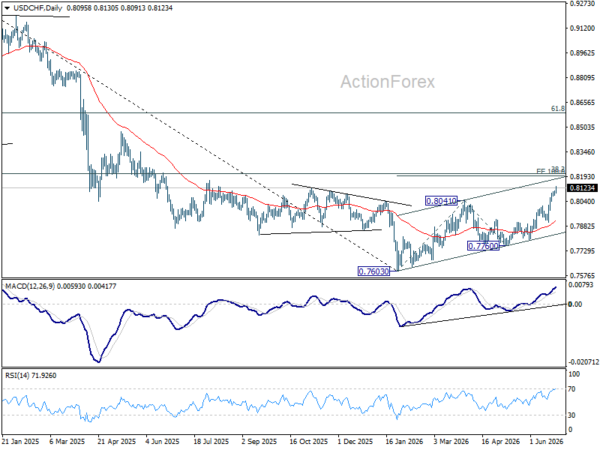The image size is (600, 450).
Task: Open the chart menu triangle beside USDCHF
Action: click(7, 8)
